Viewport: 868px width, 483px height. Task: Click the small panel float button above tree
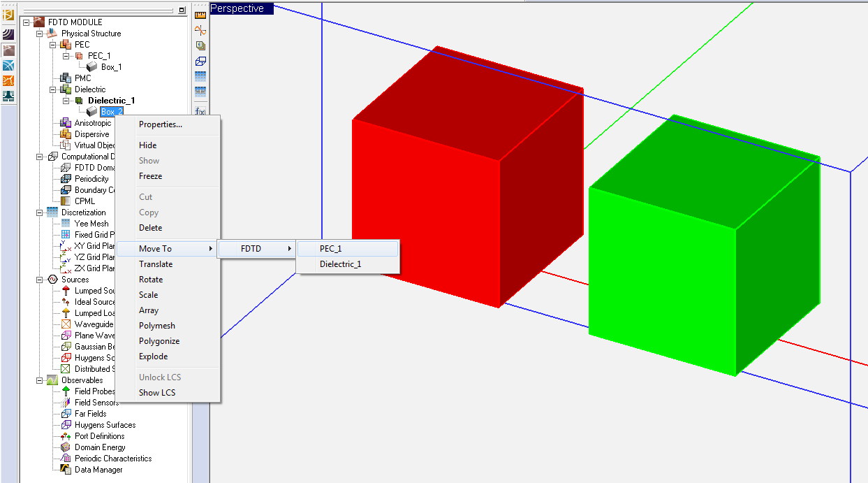tap(182, 10)
